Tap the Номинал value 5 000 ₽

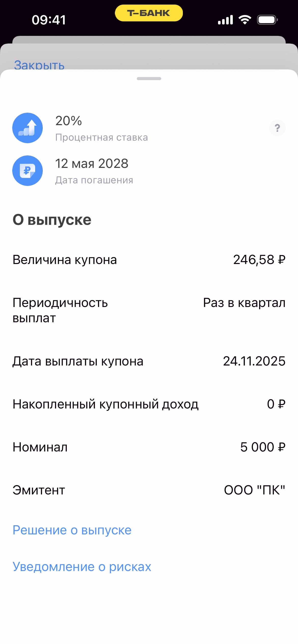263,447
